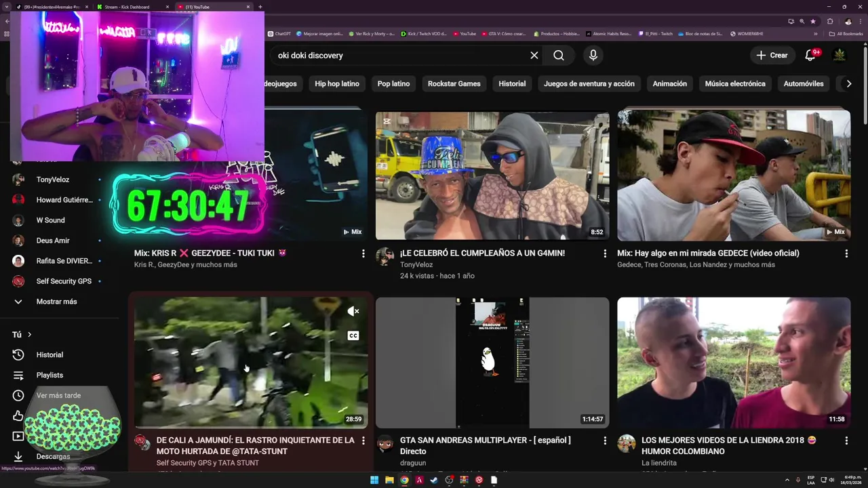Start voice search with the microphone icon

point(593,56)
